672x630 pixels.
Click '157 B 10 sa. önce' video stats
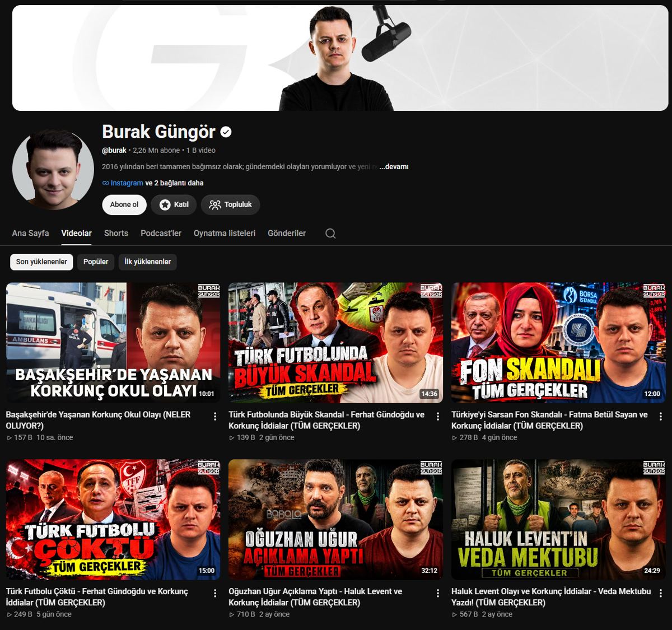click(40, 437)
